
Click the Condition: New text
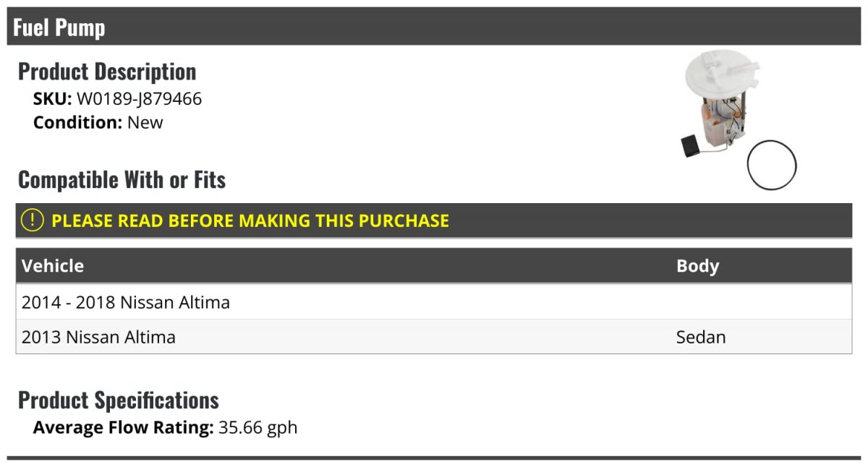pyautogui.click(x=98, y=122)
